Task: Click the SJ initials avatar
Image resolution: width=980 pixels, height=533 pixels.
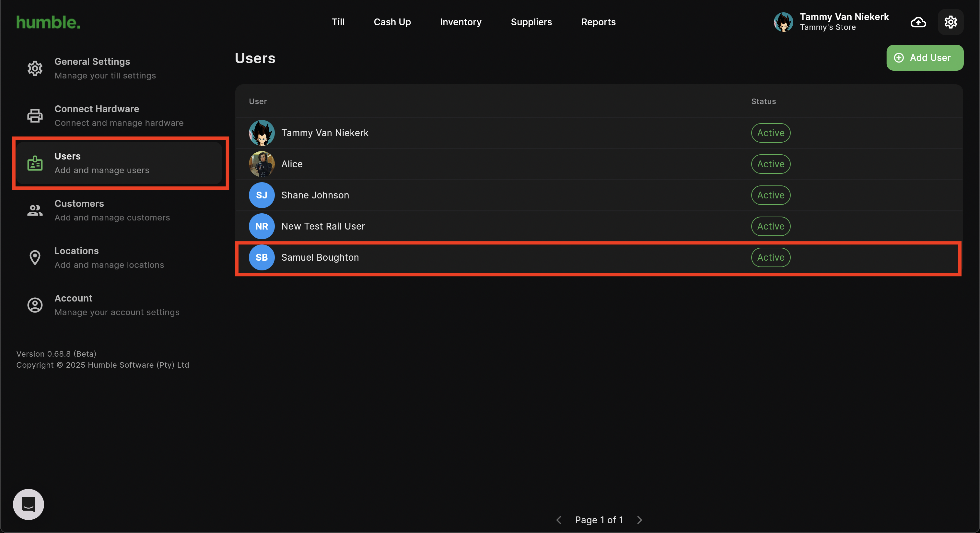Action: click(x=262, y=195)
